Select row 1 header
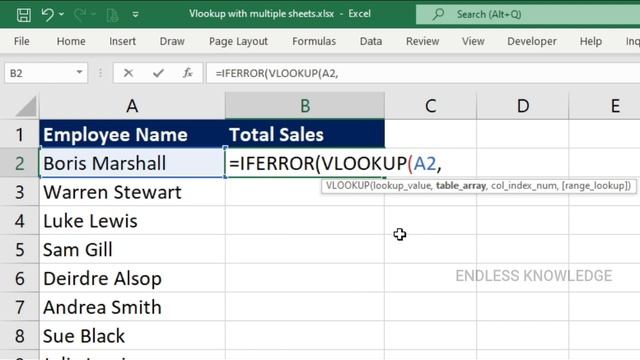Image resolution: width=640 pixels, height=360 pixels. (20, 134)
